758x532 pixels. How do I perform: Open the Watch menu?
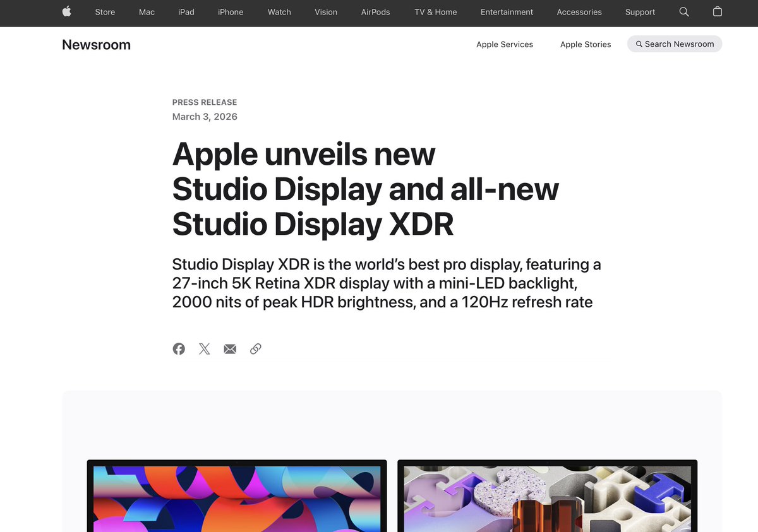coord(279,12)
